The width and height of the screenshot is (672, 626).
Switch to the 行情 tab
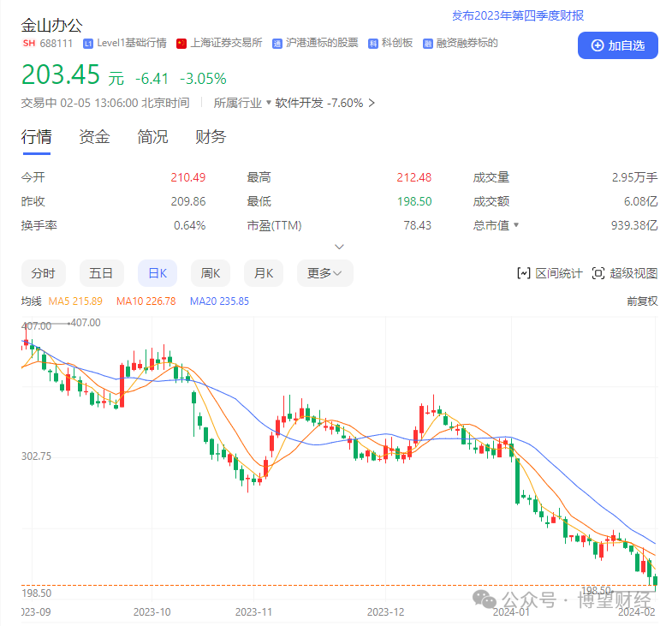[x=37, y=137]
